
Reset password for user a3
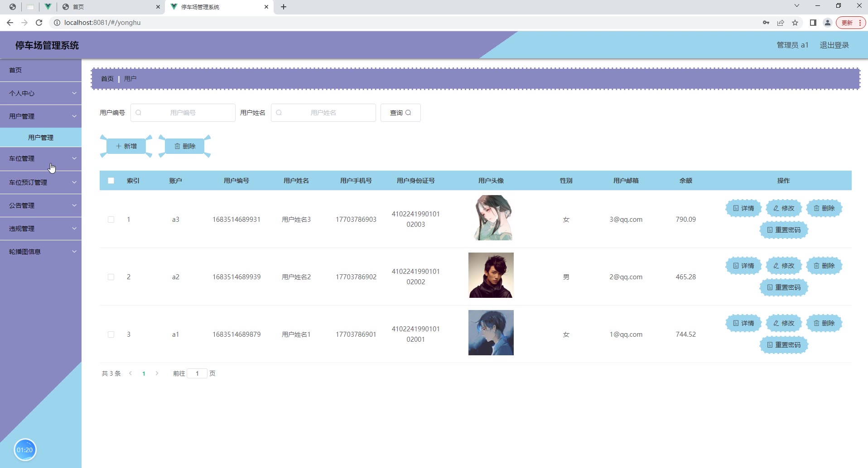784,230
